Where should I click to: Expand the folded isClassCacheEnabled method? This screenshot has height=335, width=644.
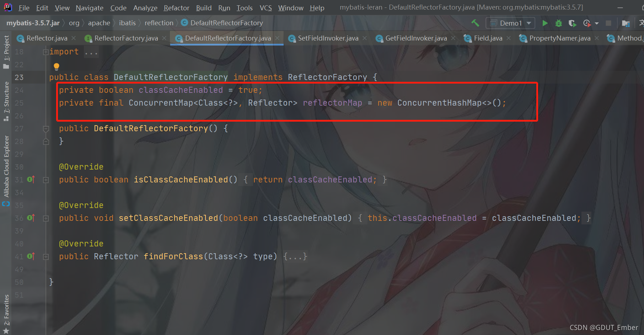(x=46, y=180)
